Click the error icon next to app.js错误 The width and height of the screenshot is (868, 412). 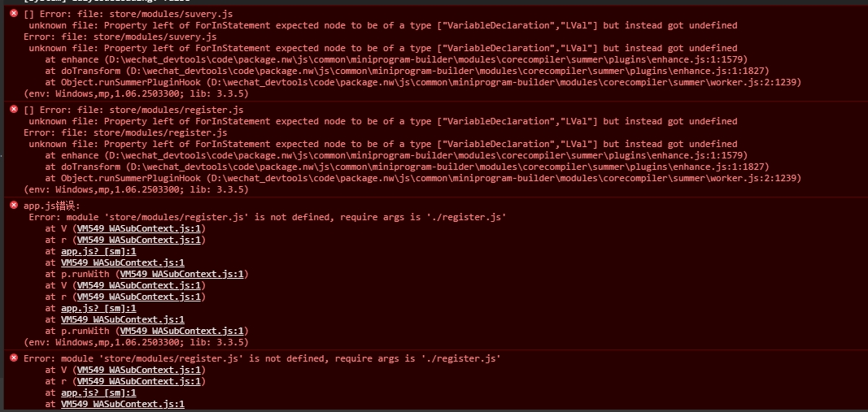pyautogui.click(x=14, y=205)
